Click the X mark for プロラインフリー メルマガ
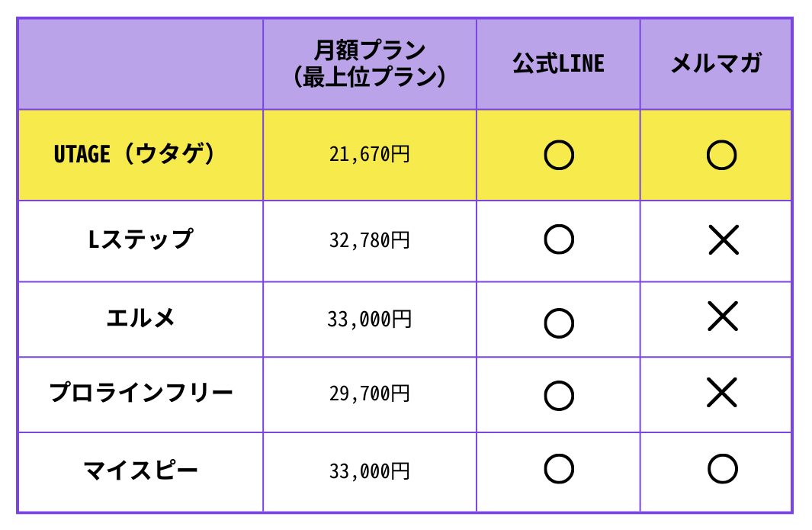The height and width of the screenshot is (530, 812). (722, 393)
